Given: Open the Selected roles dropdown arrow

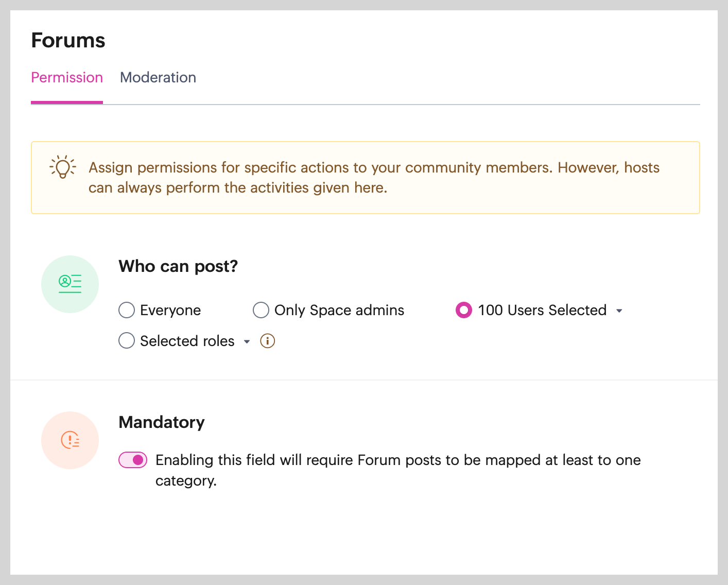Looking at the screenshot, I should coord(247,341).
